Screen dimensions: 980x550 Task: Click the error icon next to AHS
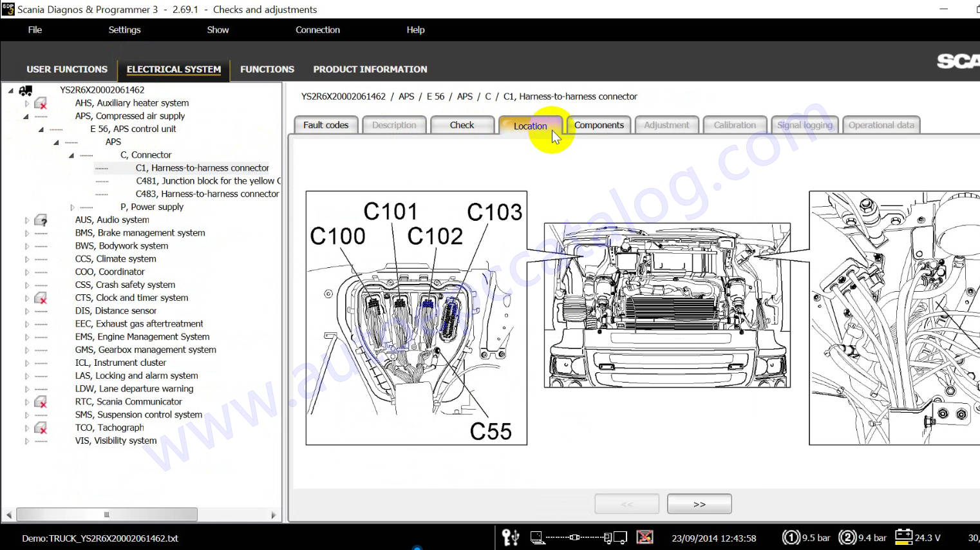(41, 104)
